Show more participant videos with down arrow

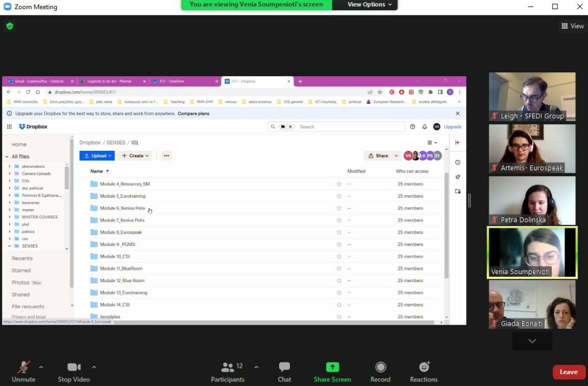click(x=532, y=341)
